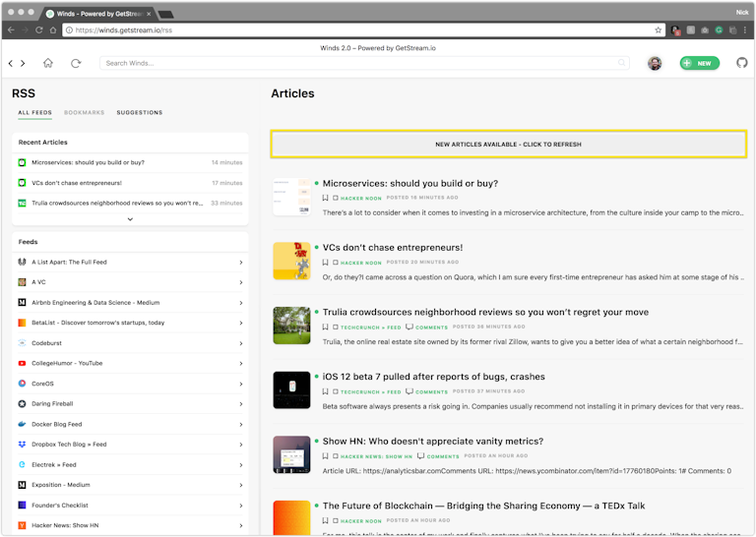Viewport: 756px width, 537px height.
Task: Go forward with Winds forward arrow
Action: tap(23, 63)
